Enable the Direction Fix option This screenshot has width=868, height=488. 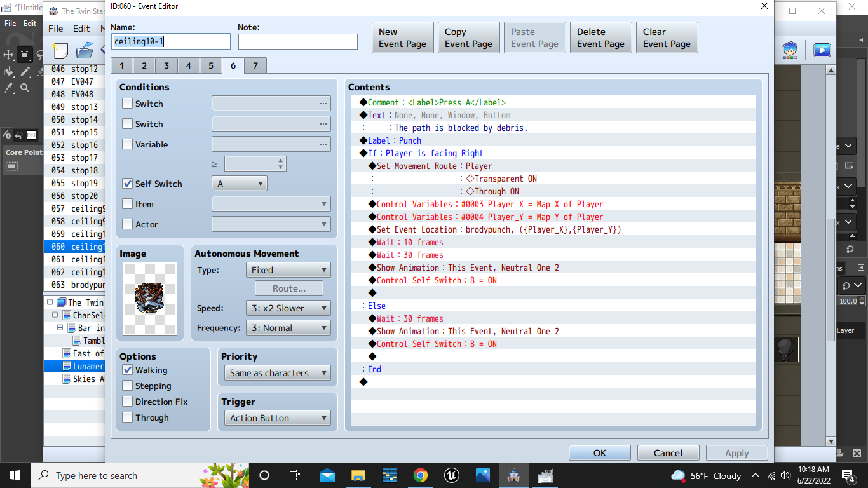click(128, 402)
